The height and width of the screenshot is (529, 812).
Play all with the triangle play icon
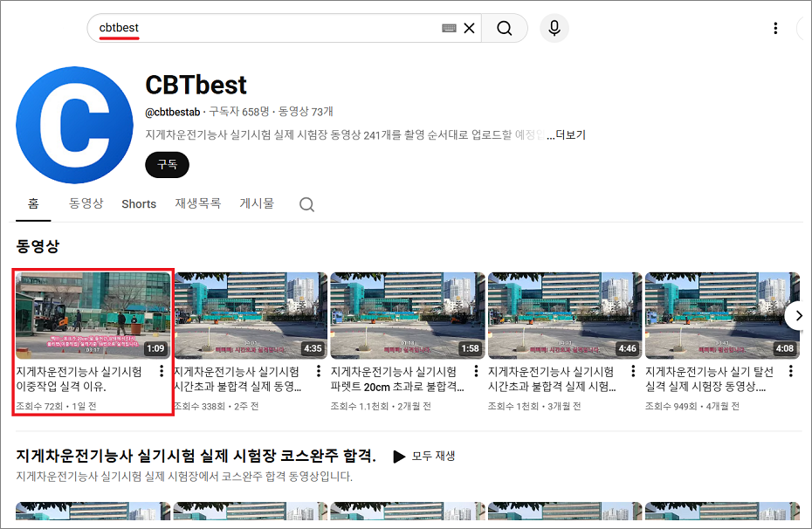(399, 457)
